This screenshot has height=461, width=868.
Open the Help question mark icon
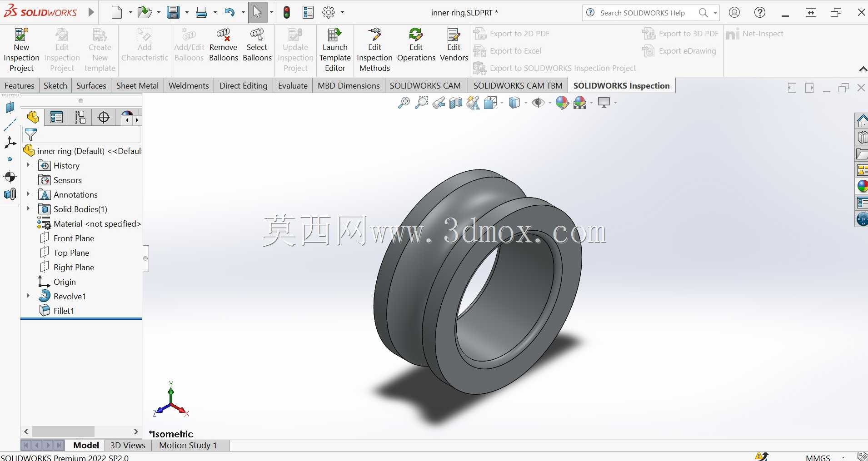(760, 12)
